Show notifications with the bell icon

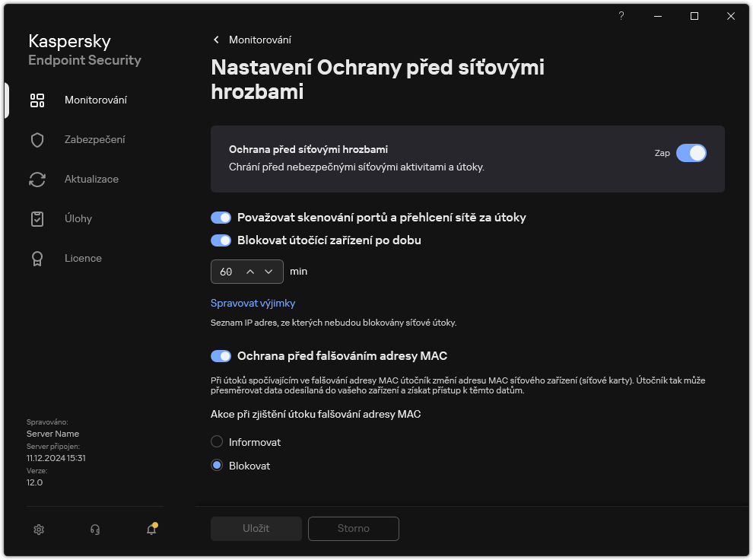pyautogui.click(x=150, y=529)
